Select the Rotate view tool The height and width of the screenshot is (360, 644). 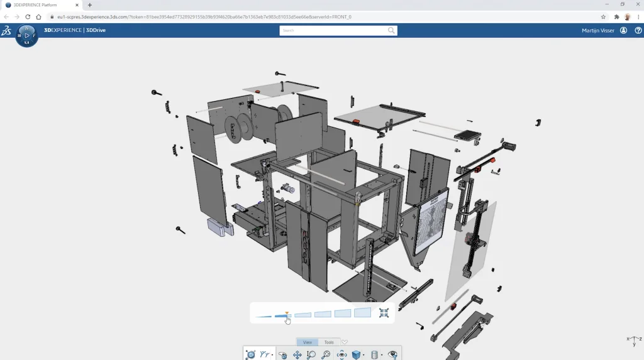pyautogui.click(x=282, y=355)
